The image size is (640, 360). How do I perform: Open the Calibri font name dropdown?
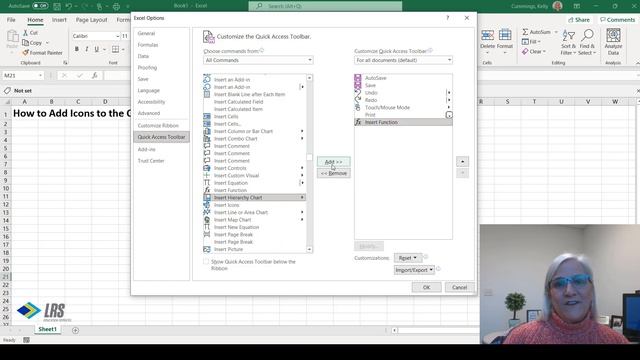[118, 36]
